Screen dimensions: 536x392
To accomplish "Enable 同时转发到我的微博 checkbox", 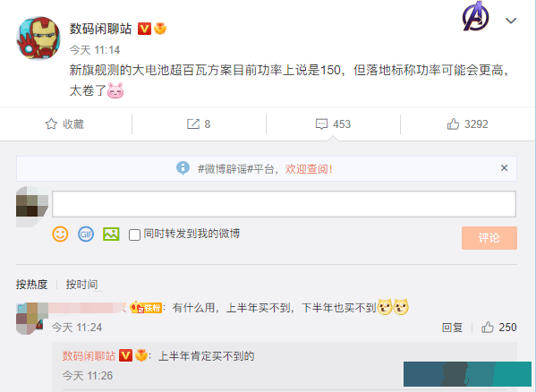I will pyautogui.click(x=134, y=234).
